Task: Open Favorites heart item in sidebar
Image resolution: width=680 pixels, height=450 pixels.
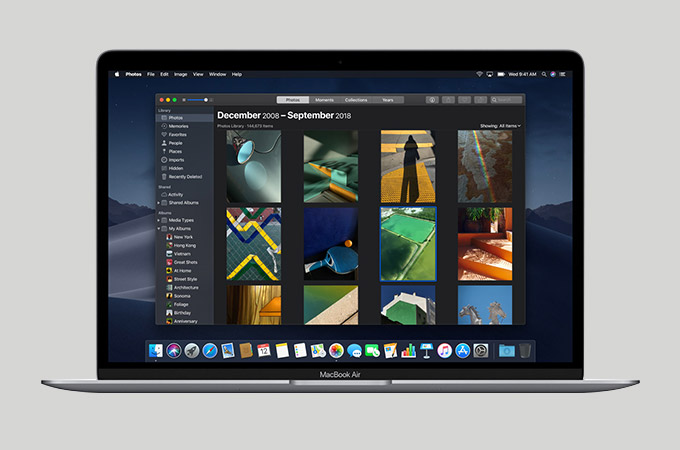Action: 174,135
